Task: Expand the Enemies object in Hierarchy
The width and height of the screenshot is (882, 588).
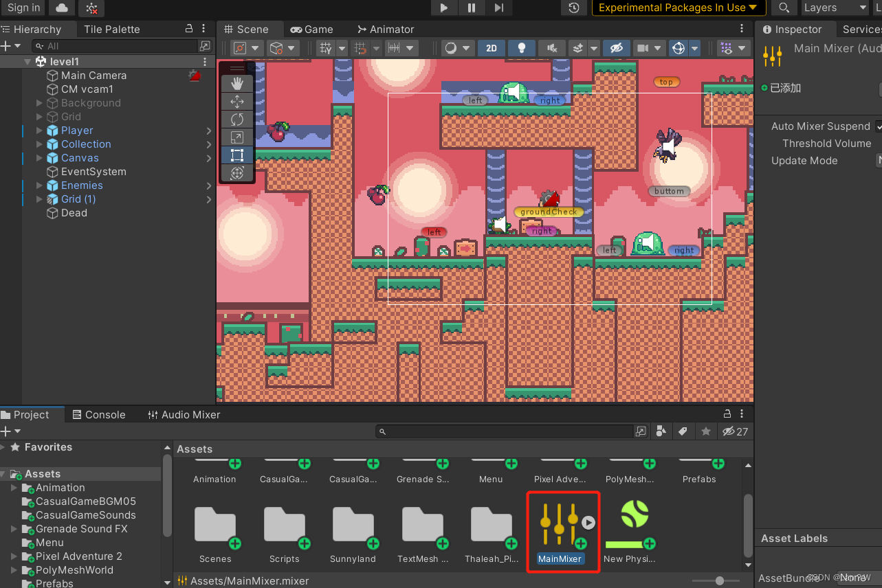Action: point(39,185)
